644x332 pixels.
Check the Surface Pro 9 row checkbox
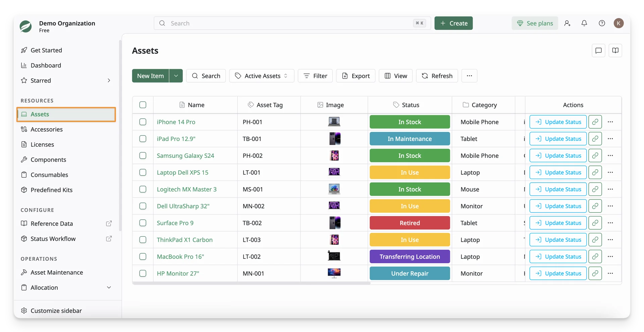143,223
